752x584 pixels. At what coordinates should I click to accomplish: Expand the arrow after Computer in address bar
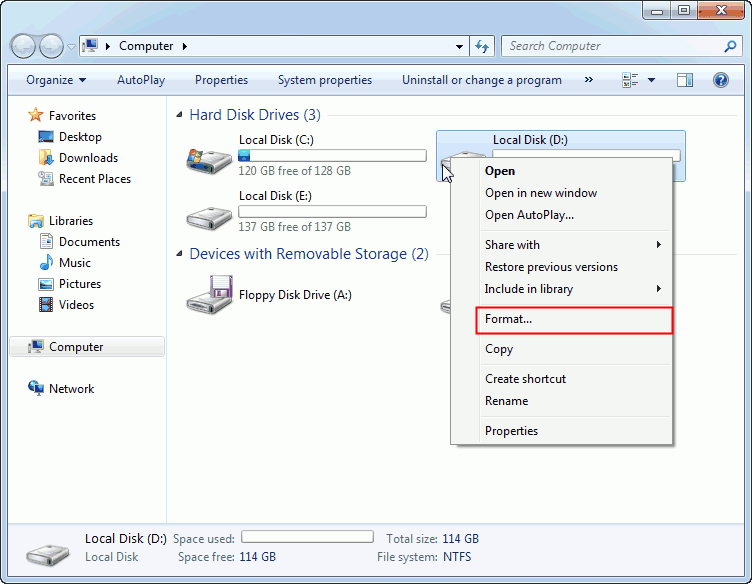185,46
